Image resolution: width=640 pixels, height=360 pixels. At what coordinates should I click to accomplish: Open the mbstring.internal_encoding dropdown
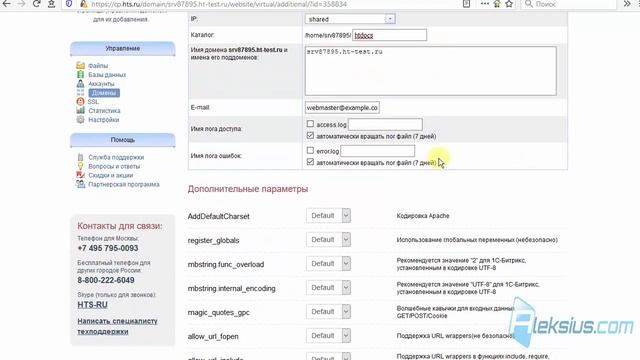[x=328, y=288]
